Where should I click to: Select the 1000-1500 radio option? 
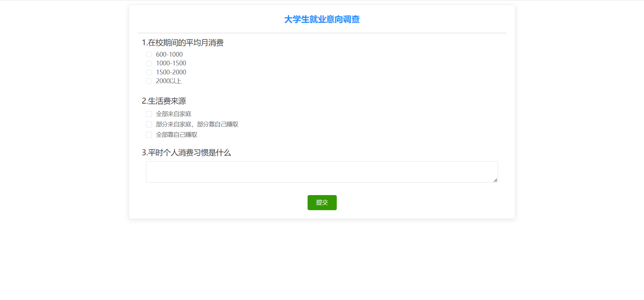tap(149, 63)
